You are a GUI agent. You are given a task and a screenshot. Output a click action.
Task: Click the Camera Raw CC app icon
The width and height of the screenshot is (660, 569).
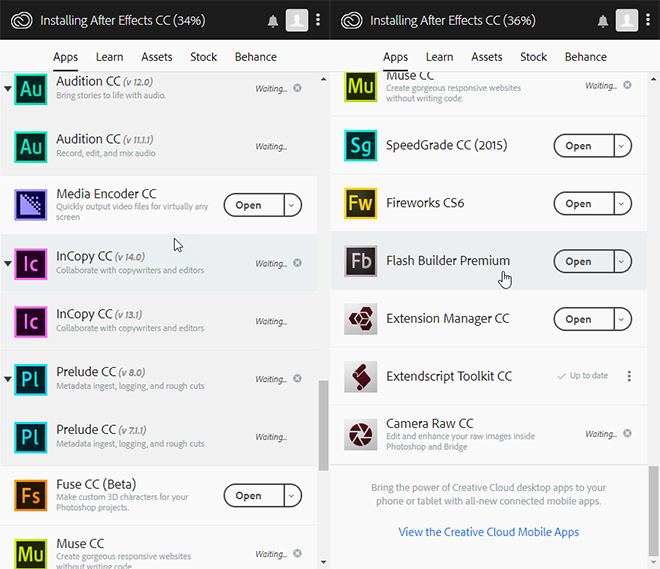pos(360,435)
